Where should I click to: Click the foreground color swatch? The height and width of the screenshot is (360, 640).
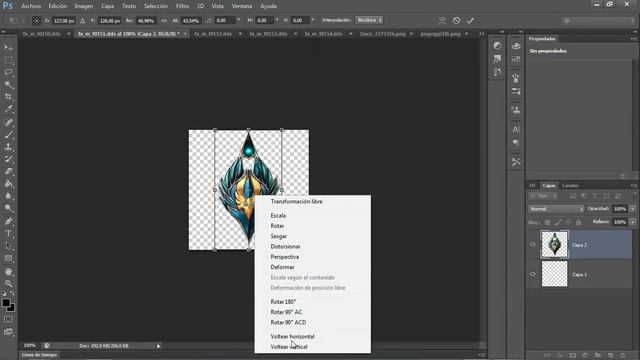(x=5, y=302)
